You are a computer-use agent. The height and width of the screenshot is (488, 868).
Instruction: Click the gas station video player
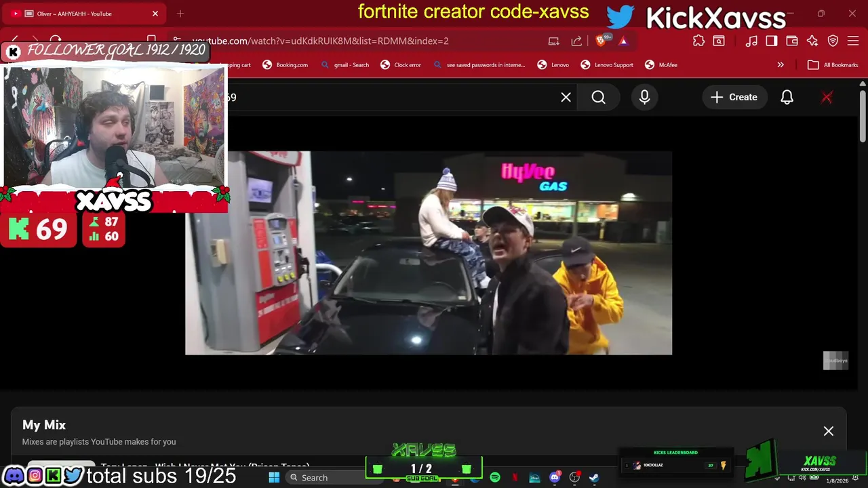[429, 253]
